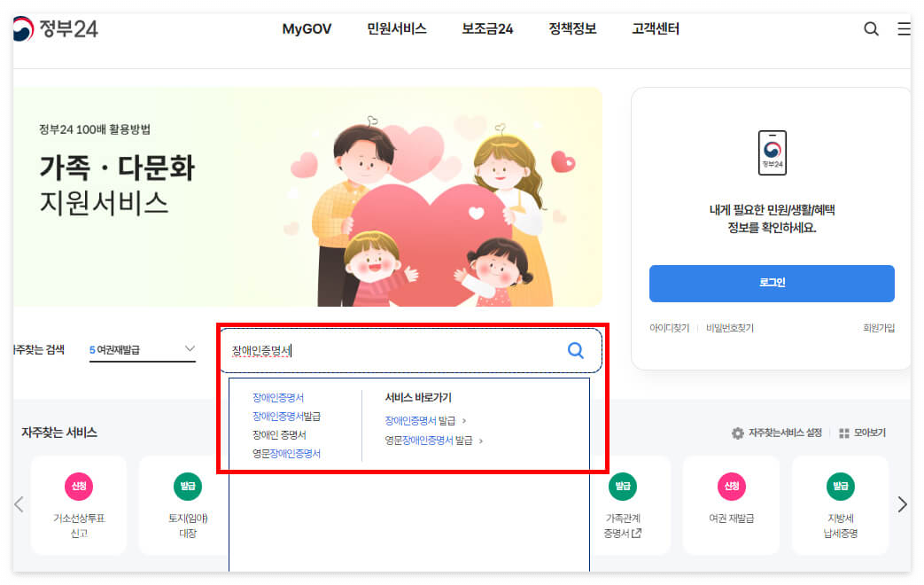The image size is (924, 585).
Task: Select the 보조금24 menu item
Action: coord(485,28)
